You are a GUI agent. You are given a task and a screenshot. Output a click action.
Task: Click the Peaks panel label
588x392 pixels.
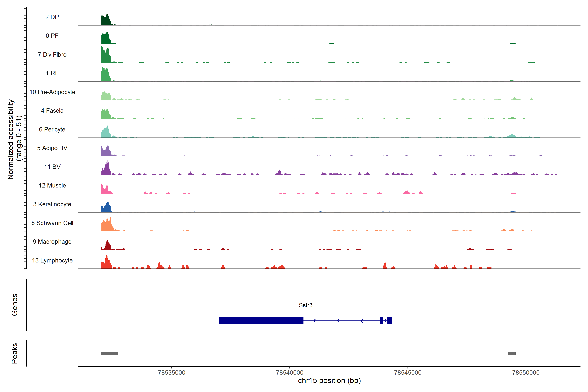click(15, 353)
